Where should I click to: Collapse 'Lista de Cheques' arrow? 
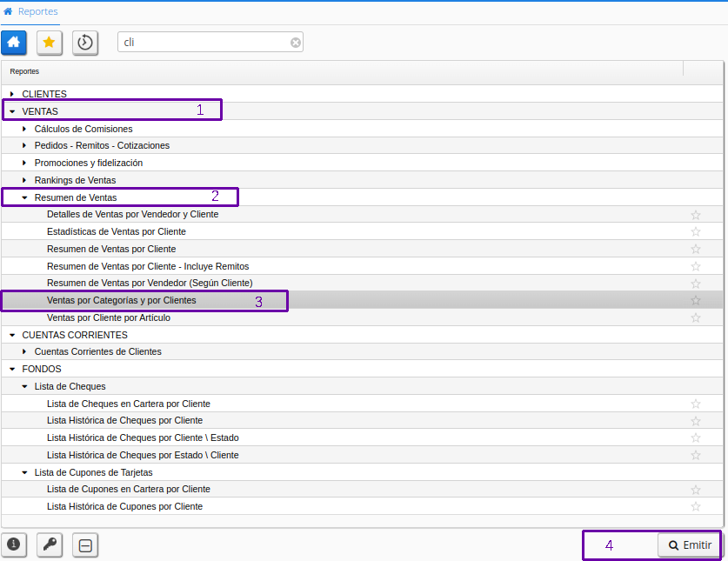(x=24, y=386)
